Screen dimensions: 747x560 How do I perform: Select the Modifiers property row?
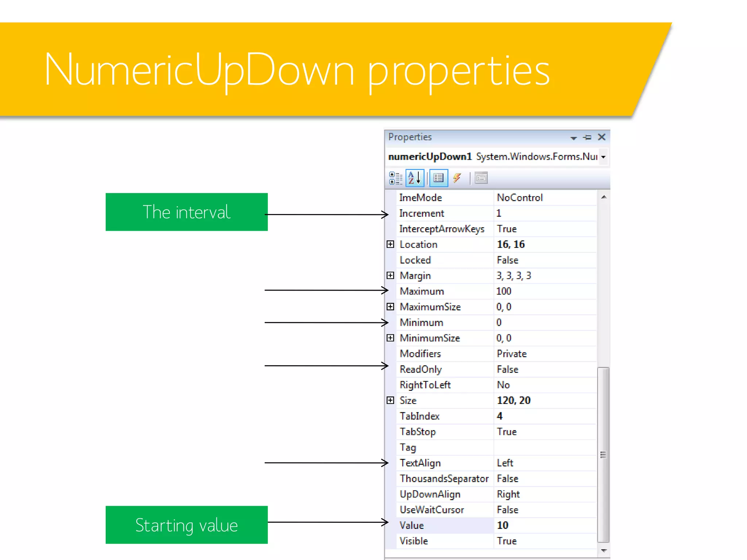pyautogui.click(x=497, y=354)
